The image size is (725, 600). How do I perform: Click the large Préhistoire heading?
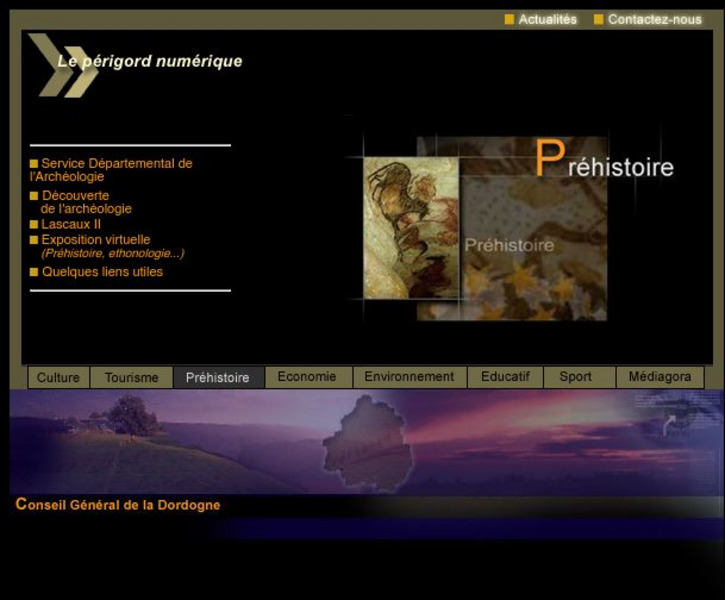[604, 159]
